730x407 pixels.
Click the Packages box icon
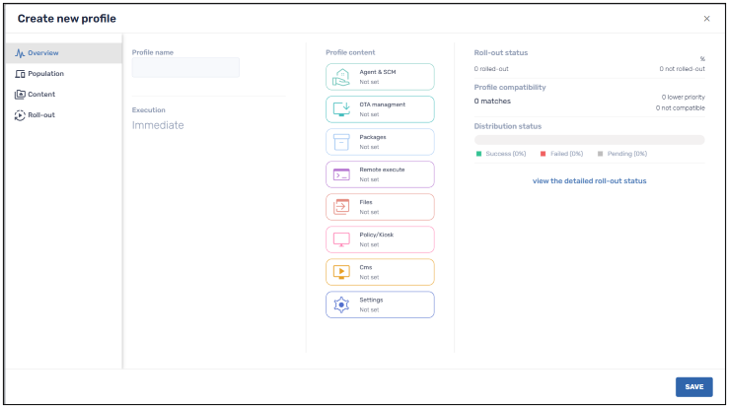click(341, 142)
